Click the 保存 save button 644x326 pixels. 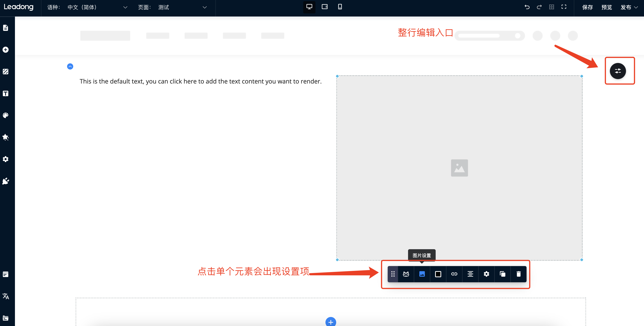click(587, 7)
